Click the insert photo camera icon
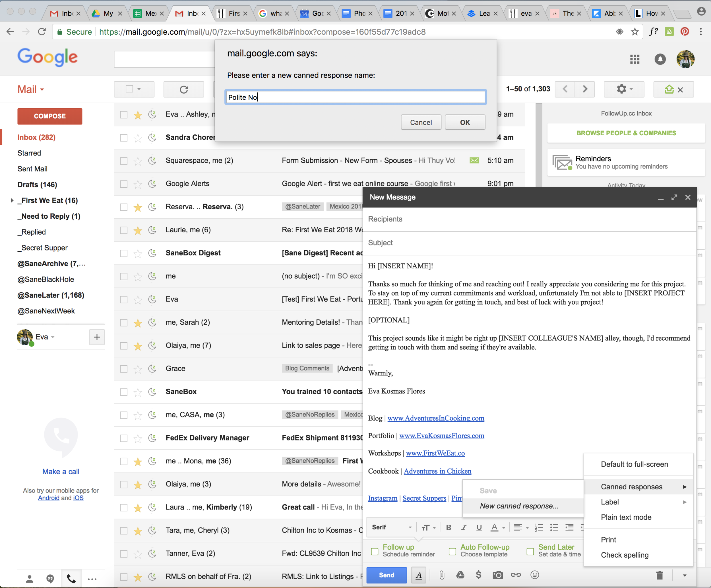The width and height of the screenshot is (711, 588). [x=497, y=575]
